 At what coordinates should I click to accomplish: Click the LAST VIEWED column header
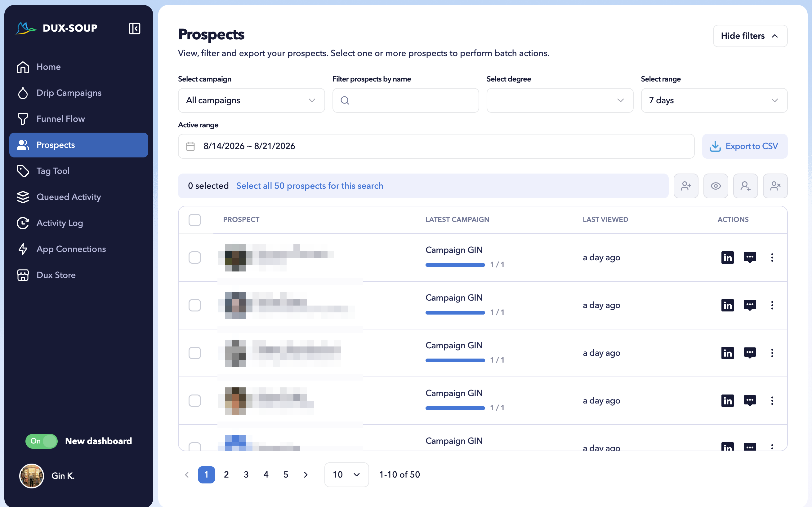click(x=605, y=220)
